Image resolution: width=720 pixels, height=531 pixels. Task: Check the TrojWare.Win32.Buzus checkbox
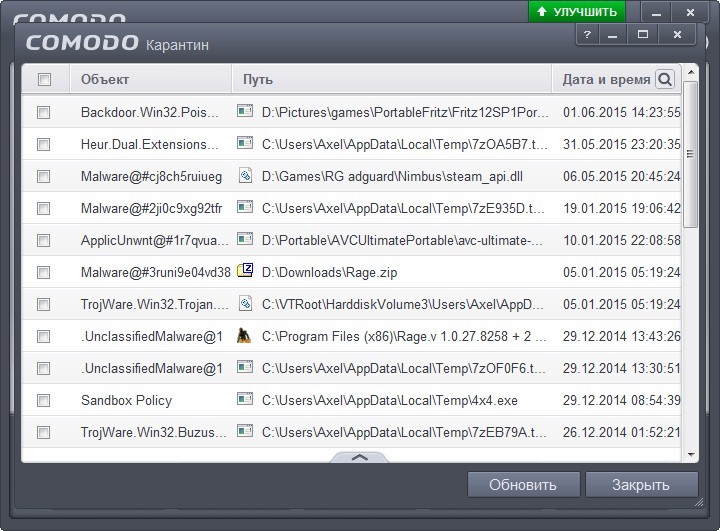pyautogui.click(x=44, y=432)
